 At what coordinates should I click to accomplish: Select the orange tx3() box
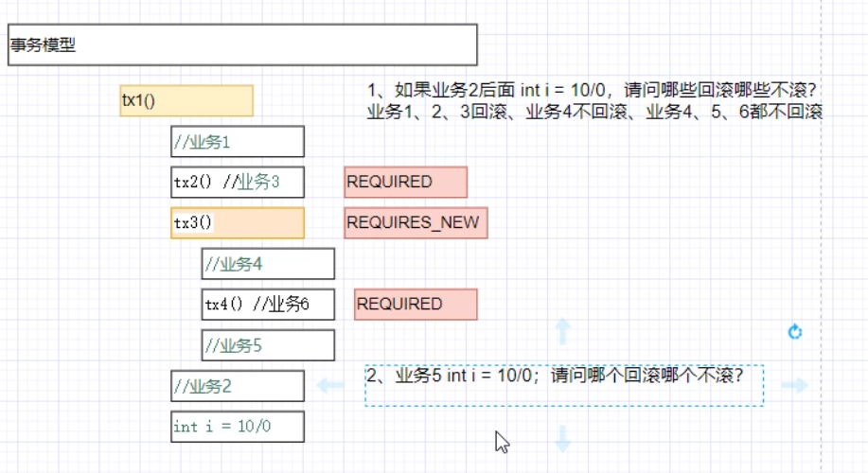click(238, 223)
